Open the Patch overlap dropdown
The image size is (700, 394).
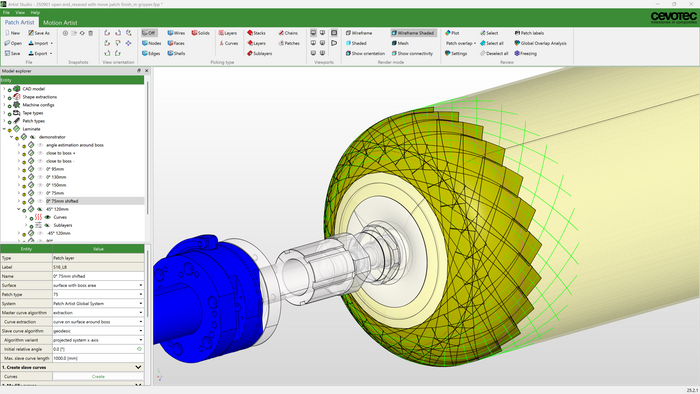tap(461, 43)
